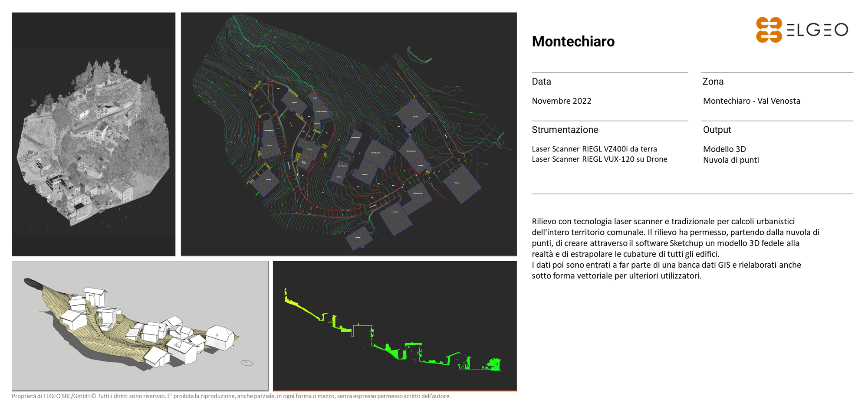
Task: Open the green cross-section profile image
Action: point(395,326)
